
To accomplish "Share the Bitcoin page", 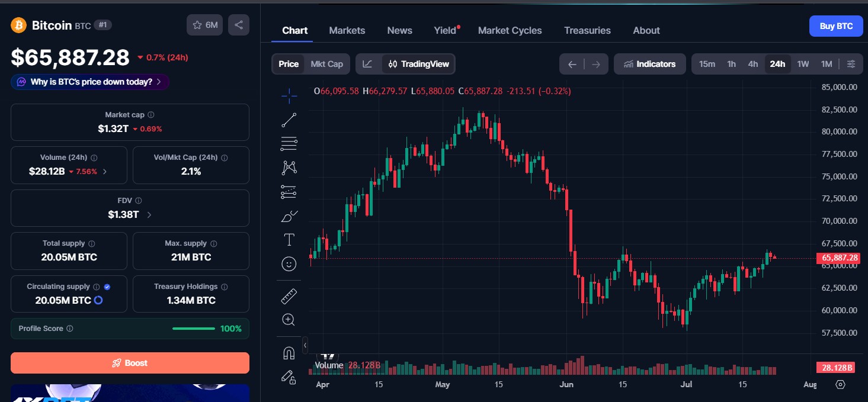I will click(x=239, y=25).
